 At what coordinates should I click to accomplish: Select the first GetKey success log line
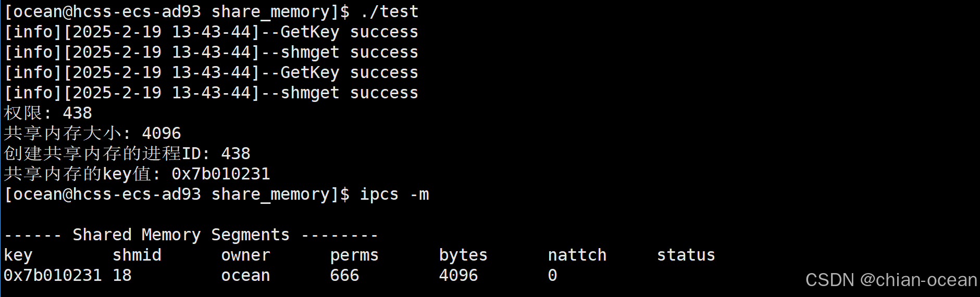[x=211, y=32]
